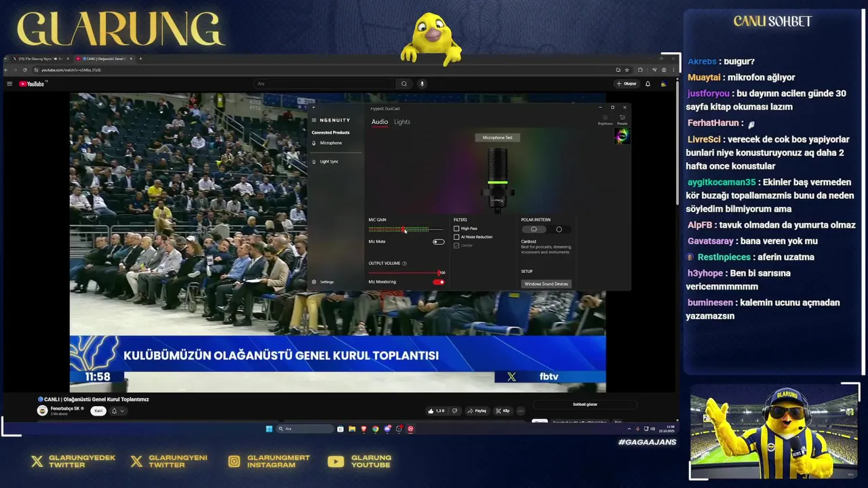Screen dimensions: 868x488
Task: Switch to the Audio tab
Action: click(380, 122)
